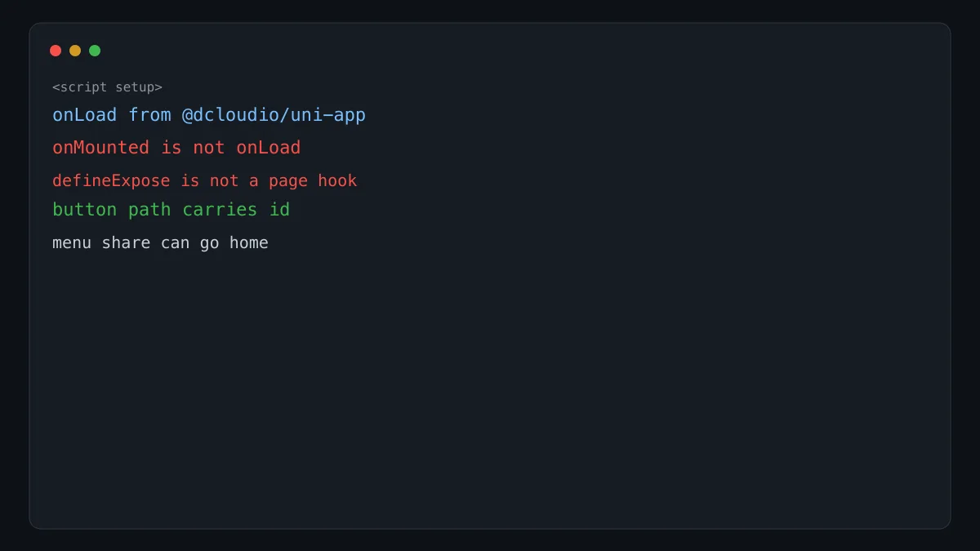Click the yellow minimize dot
980x551 pixels.
coord(75,51)
